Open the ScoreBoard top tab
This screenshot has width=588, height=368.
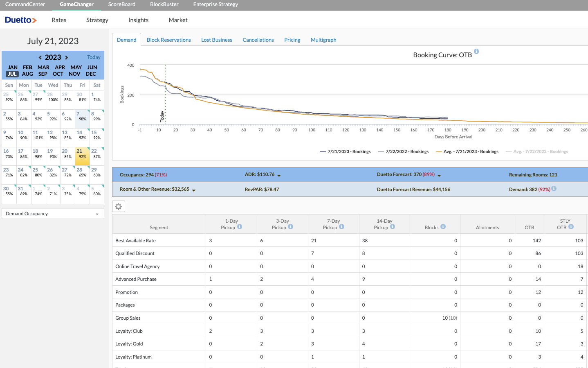click(121, 5)
